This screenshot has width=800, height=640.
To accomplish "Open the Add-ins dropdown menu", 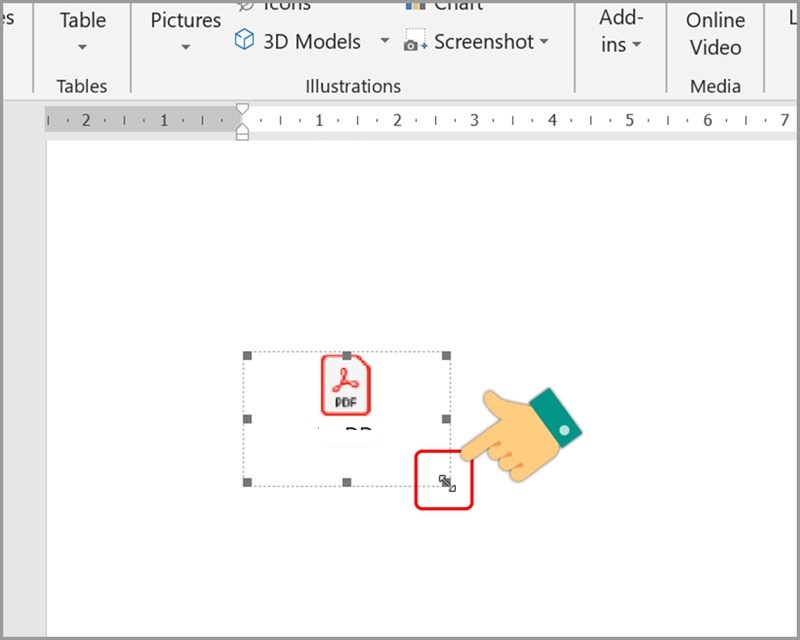I will click(620, 32).
